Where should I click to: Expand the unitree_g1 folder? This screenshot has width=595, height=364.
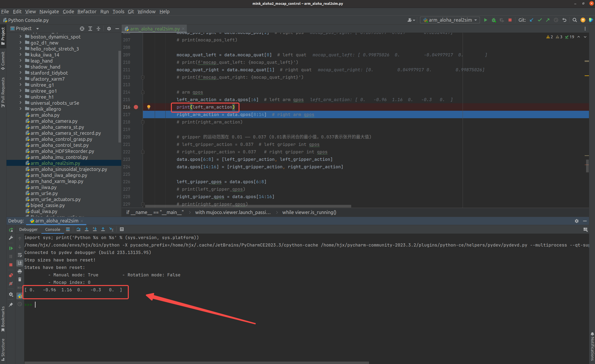20,85
